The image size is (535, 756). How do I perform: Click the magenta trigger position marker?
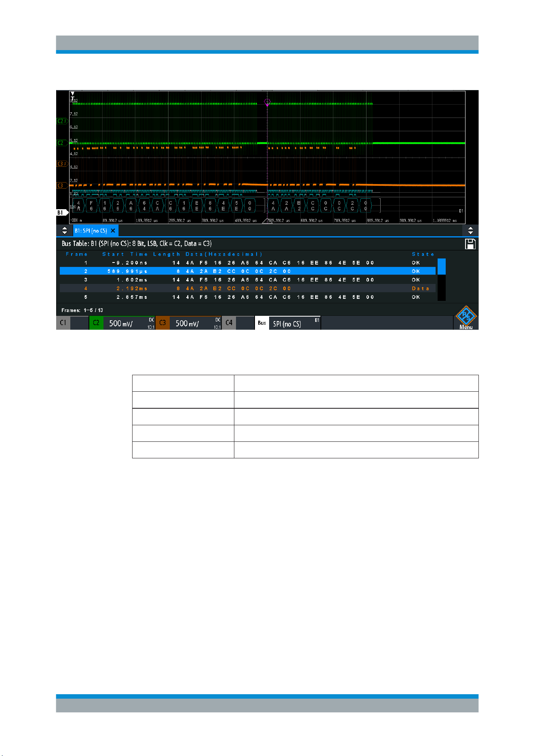267,102
